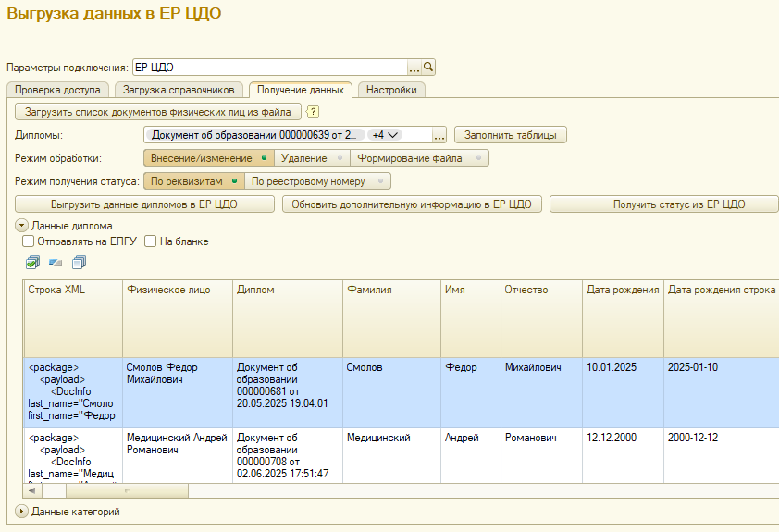Click the magnifier icon next to connection parameters
This screenshot has height=532, width=779.
click(x=428, y=68)
